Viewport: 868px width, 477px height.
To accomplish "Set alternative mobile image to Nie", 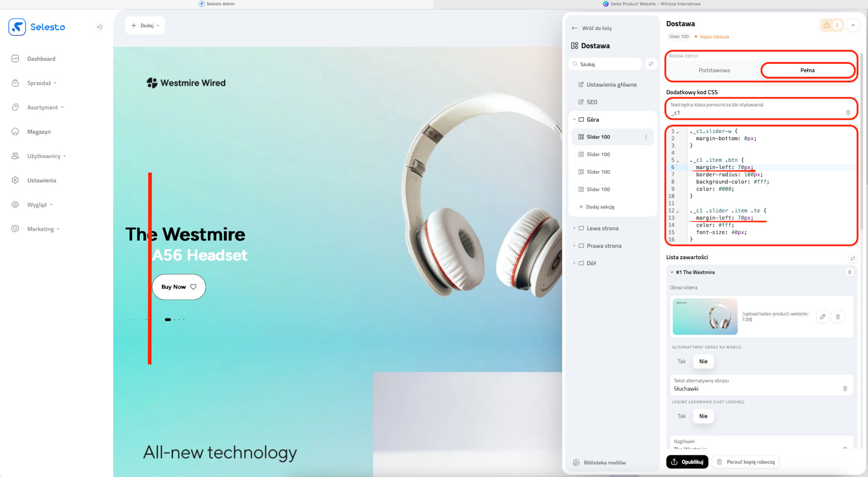I will 703,362.
